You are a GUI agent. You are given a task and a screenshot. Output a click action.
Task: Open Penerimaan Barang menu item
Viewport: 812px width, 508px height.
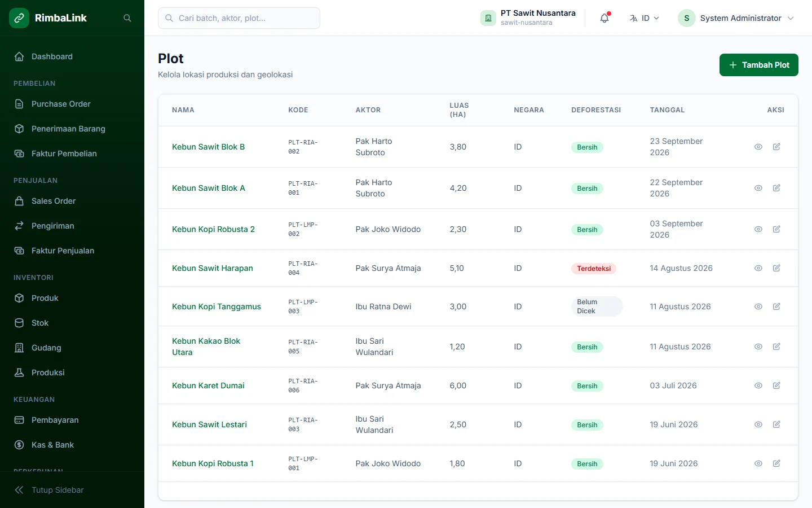pyautogui.click(x=72, y=129)
